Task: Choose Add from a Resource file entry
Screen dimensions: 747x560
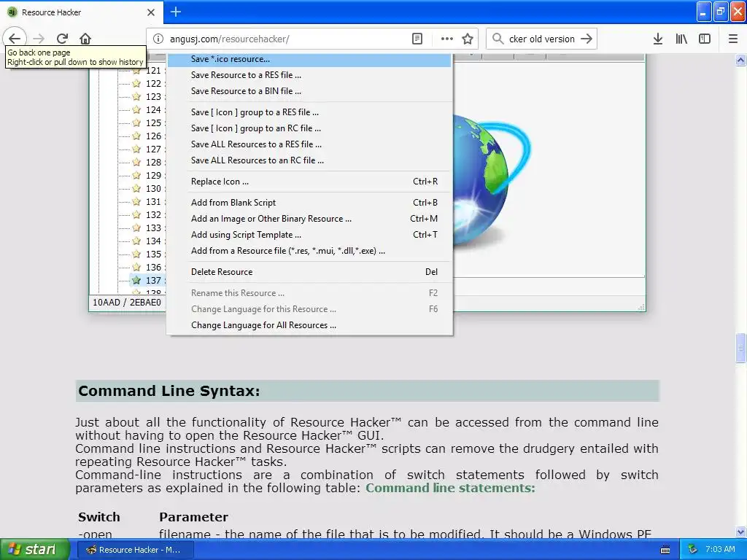Action: (x=309, y=251)
